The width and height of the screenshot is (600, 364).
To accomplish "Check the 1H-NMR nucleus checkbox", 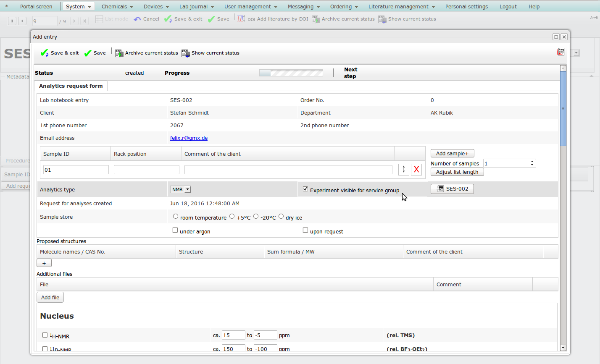I will [x=45, y=335].
